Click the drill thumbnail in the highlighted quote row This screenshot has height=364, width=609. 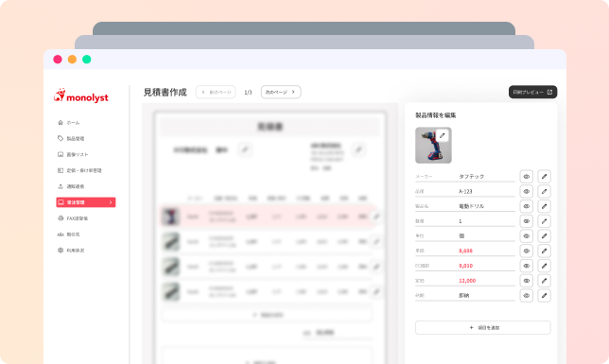(x=171, y=217)
